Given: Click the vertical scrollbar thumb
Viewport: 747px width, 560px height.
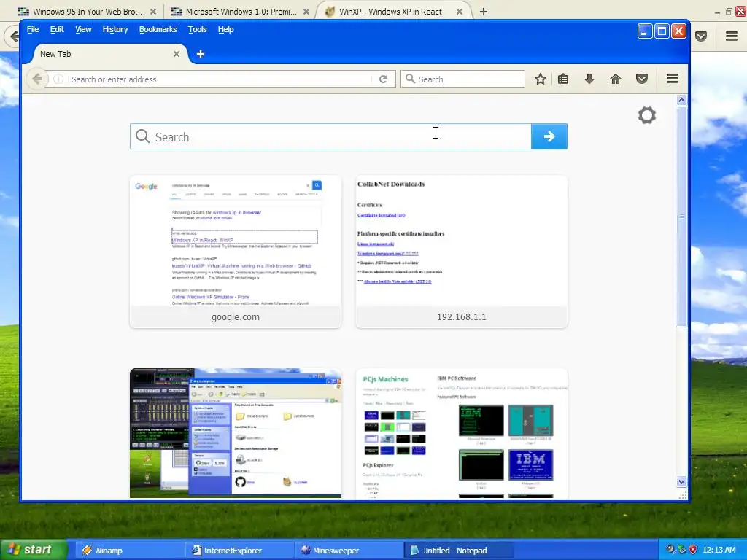Looking at the screenshot, I should pyautogui.click(x=681, y=217).
